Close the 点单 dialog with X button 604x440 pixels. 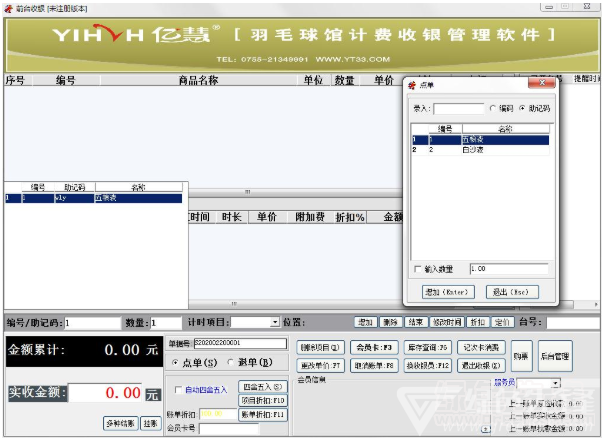(542, 83)
